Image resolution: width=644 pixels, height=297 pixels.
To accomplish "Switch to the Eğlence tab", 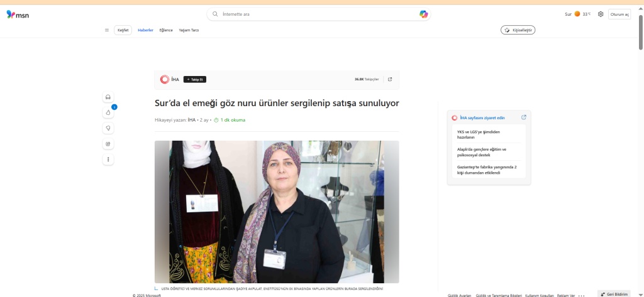I will pos(166,30).
